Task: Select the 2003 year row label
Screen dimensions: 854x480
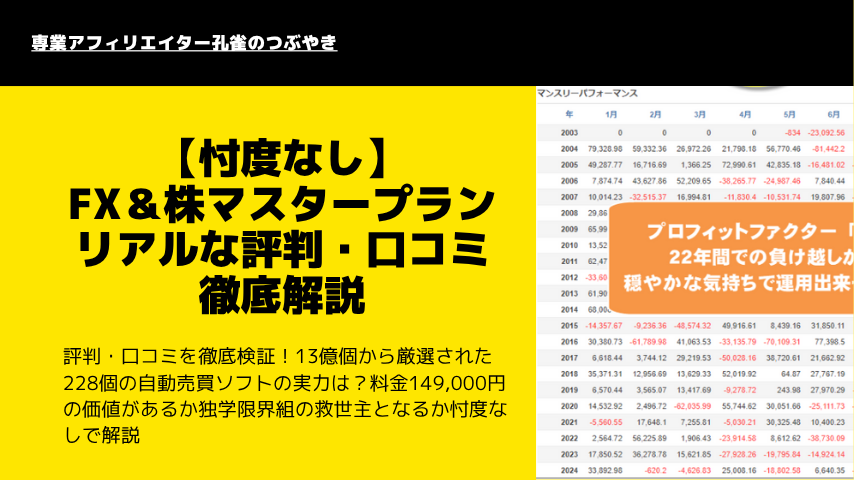Action: (x=570, y=132)
